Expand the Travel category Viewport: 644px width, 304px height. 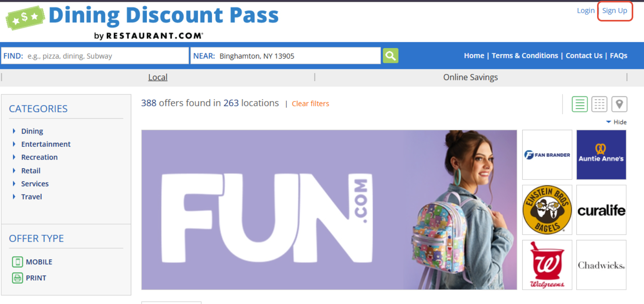click(31, 197)
